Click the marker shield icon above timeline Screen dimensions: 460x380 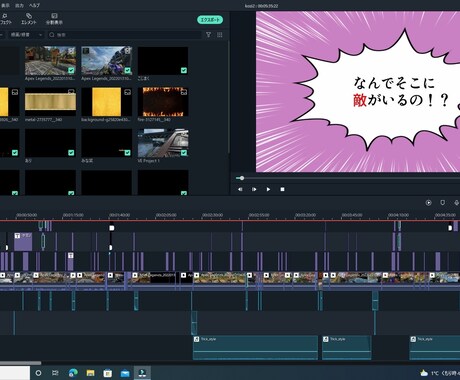(x=443, y=203)
